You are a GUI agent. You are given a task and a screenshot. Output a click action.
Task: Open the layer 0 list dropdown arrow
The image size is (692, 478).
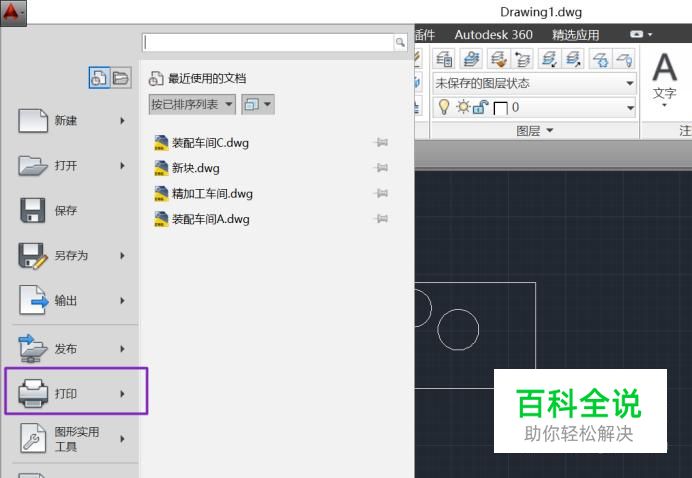[x=630, y=108]
